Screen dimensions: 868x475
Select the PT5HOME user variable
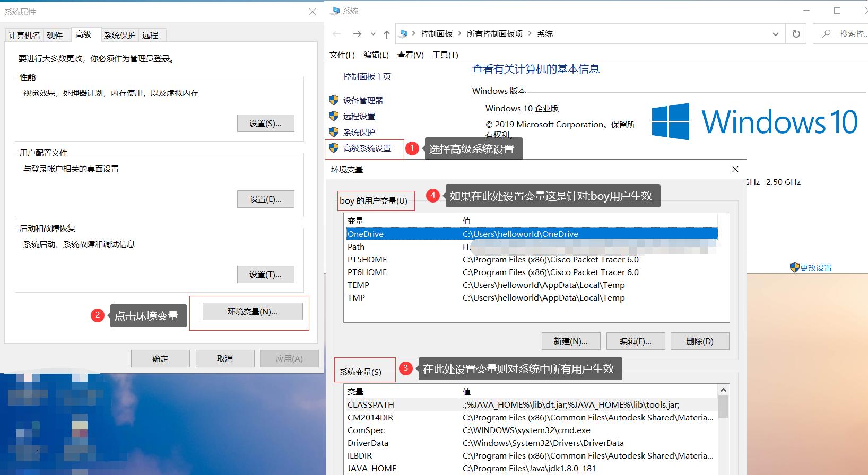coord(532,259)
